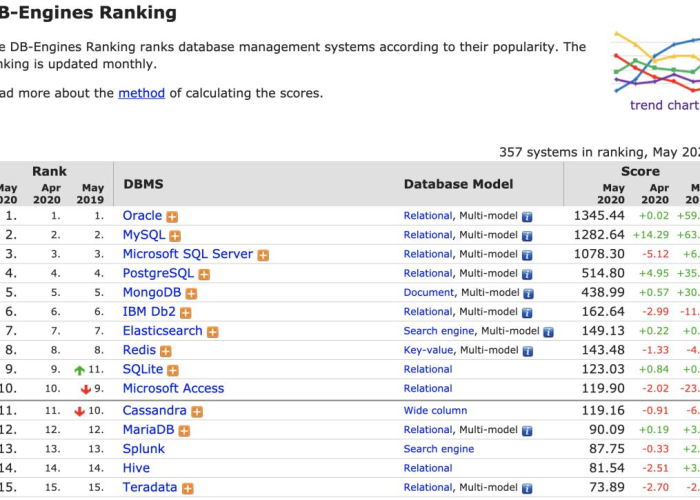Click the plus icon next to IBM Db2
700x500 pixels.
[x=186, y=313]
